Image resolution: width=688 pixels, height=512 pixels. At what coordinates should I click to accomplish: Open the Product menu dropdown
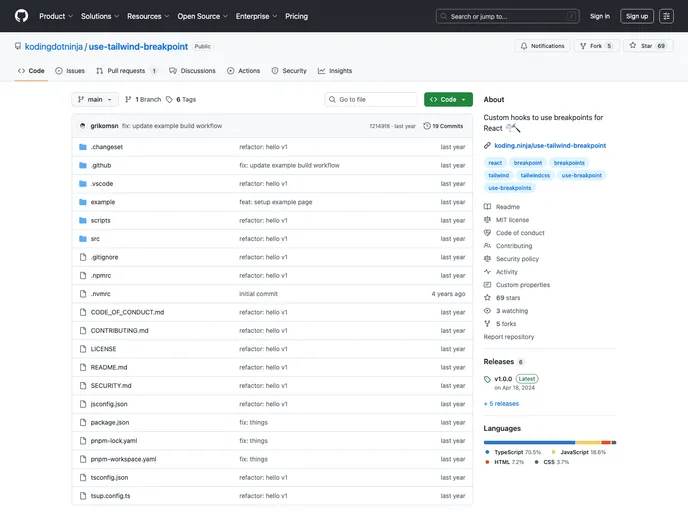coord(56,16)
